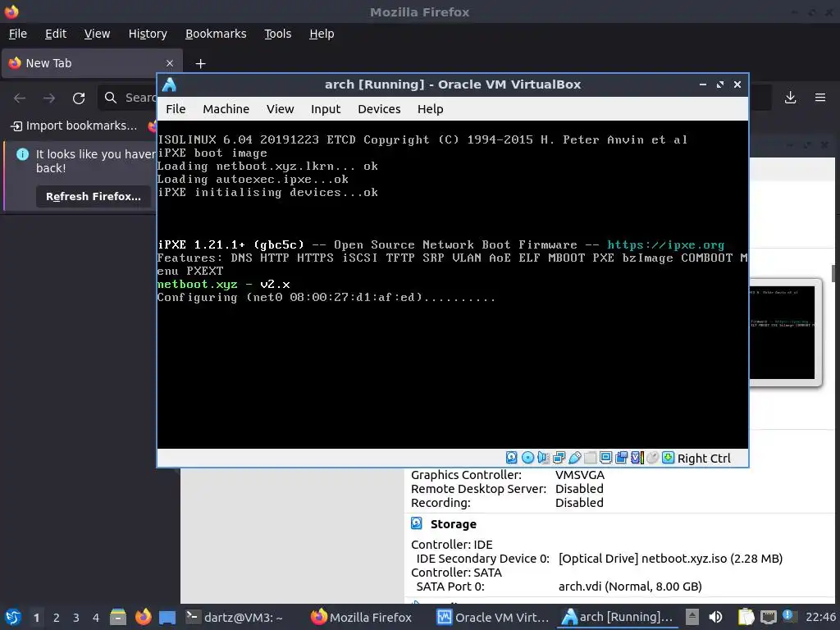The height and width of the screenshot is (630, 840).
Task: Switch to dartz@VM3 terminal taskbar entry
Action: pyautogui.click(x=234, y=617)
